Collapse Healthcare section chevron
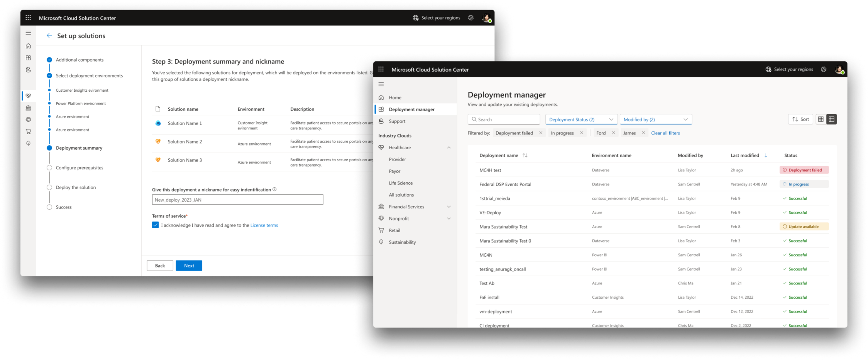Screen dimensions: 868x360 pyautogui.click(x=449, y=148)
